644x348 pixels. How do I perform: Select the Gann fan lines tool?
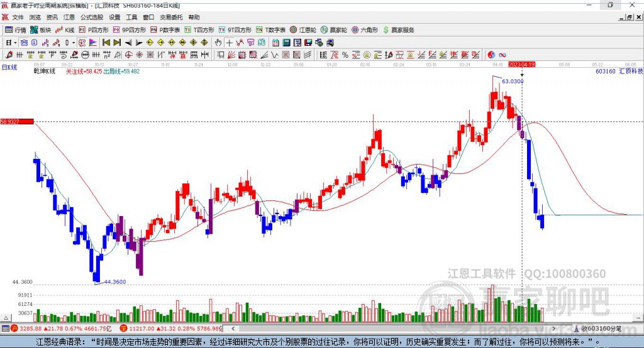[x=231, y=55]
